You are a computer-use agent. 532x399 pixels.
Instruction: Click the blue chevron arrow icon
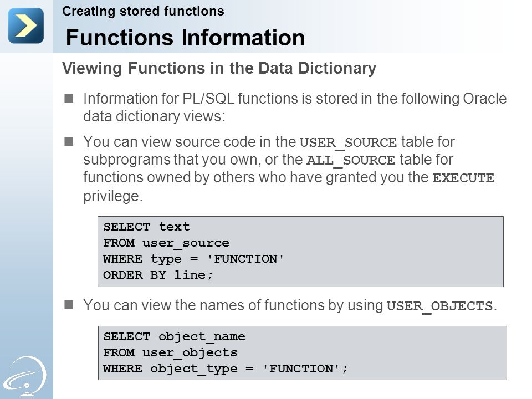[x=26, y=26]
